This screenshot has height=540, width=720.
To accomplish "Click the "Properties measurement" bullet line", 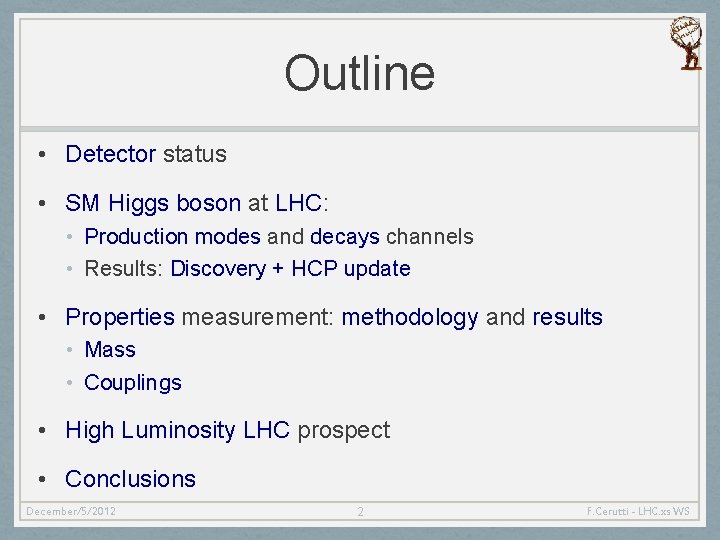I will [x=333, y=318].
